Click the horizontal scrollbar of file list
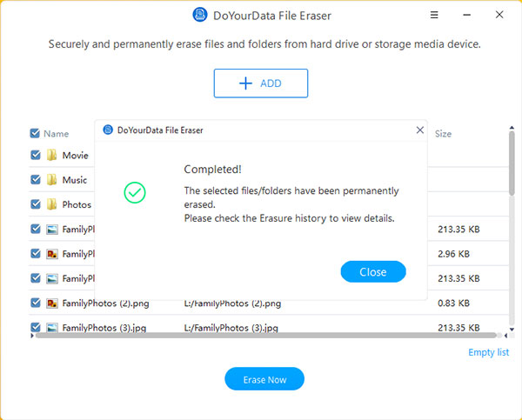 click(266, 336)
